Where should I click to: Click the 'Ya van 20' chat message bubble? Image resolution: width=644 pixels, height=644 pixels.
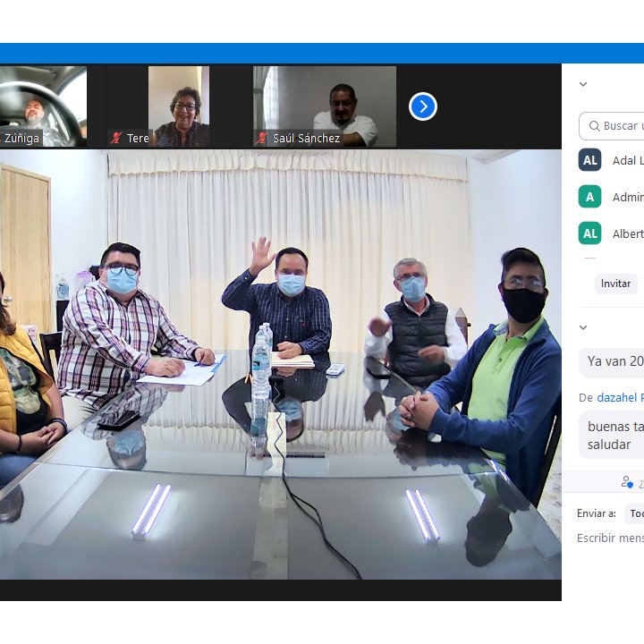[x=614, y=361]
